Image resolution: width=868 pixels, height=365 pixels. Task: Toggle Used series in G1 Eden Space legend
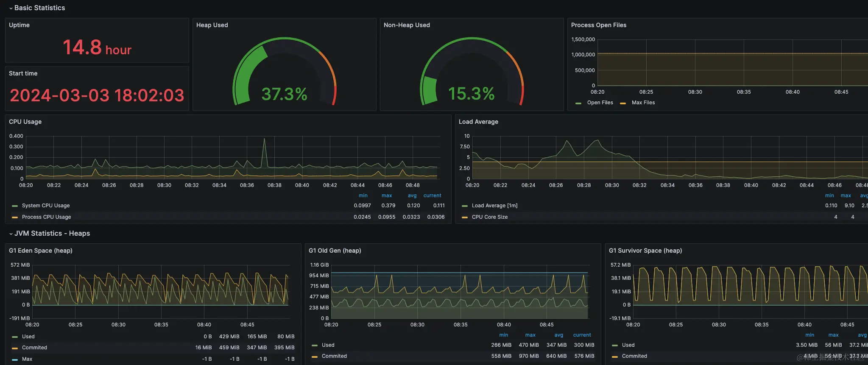(x=28, y=337)
